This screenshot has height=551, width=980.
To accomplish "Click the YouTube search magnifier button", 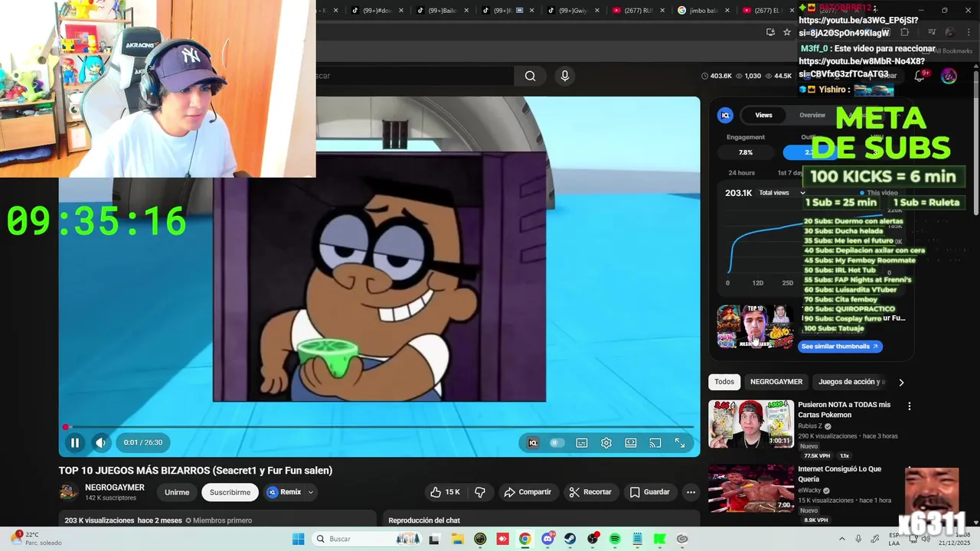I will click(x=530, y=76).
